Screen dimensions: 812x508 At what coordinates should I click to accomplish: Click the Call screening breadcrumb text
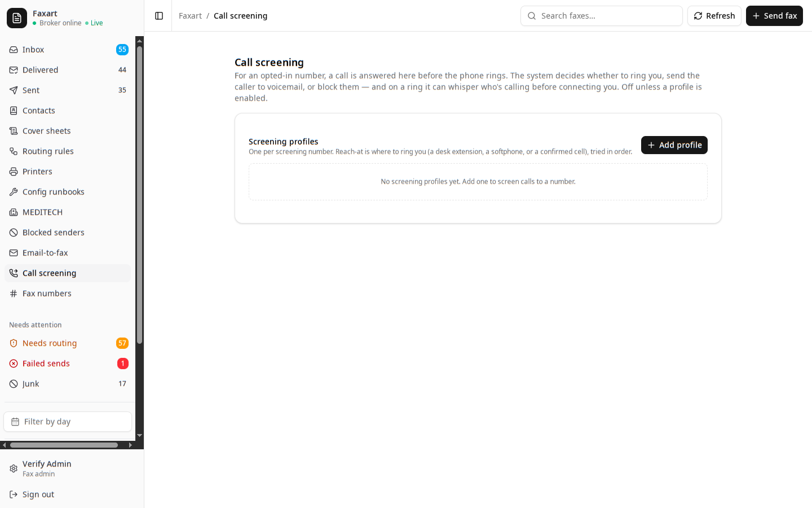coord(240,16)
